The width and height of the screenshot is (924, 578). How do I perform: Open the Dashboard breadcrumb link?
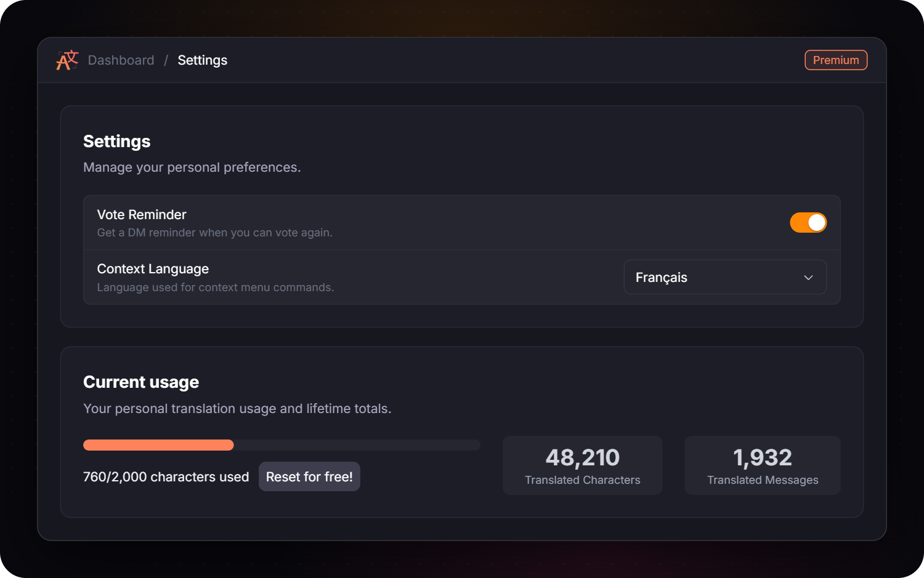coord(121,60)
